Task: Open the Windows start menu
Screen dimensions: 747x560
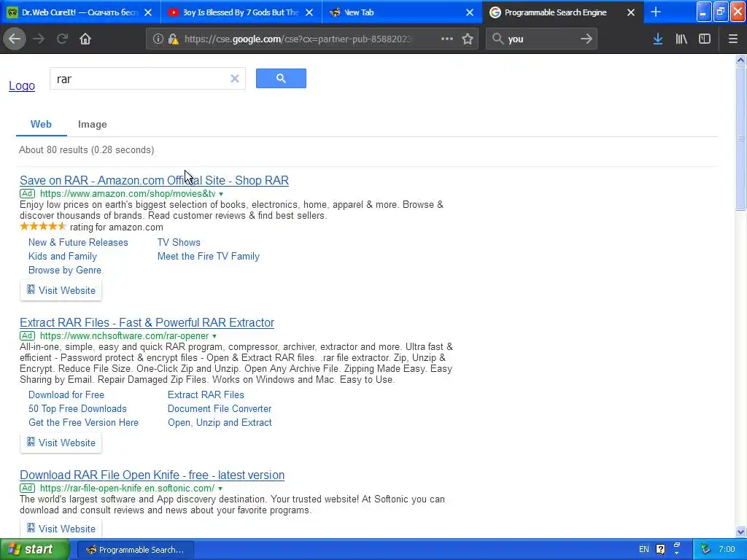Action: 35,550
